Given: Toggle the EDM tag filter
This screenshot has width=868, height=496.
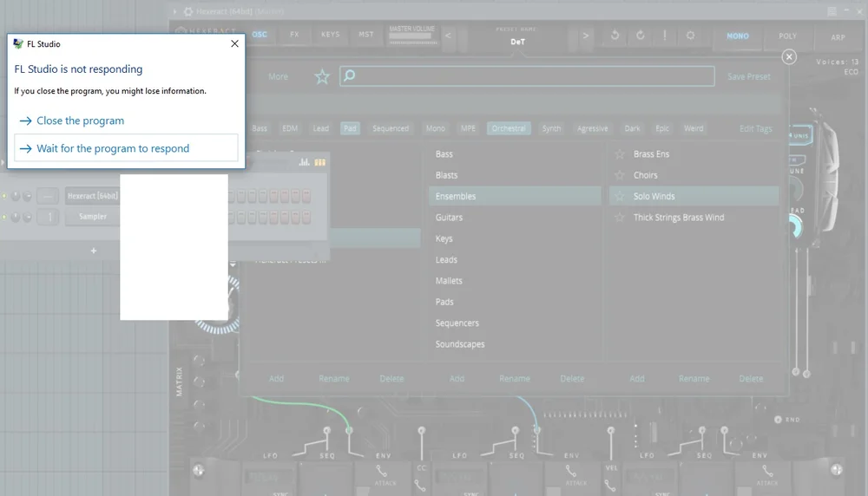Looking at the screenshot, I should pyautogui.click(x=290, y=128).
